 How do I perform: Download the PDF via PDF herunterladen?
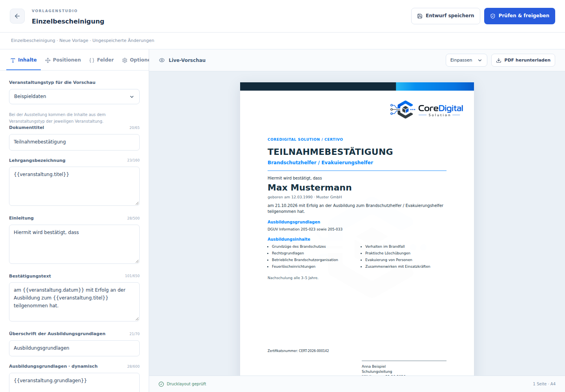523,60
